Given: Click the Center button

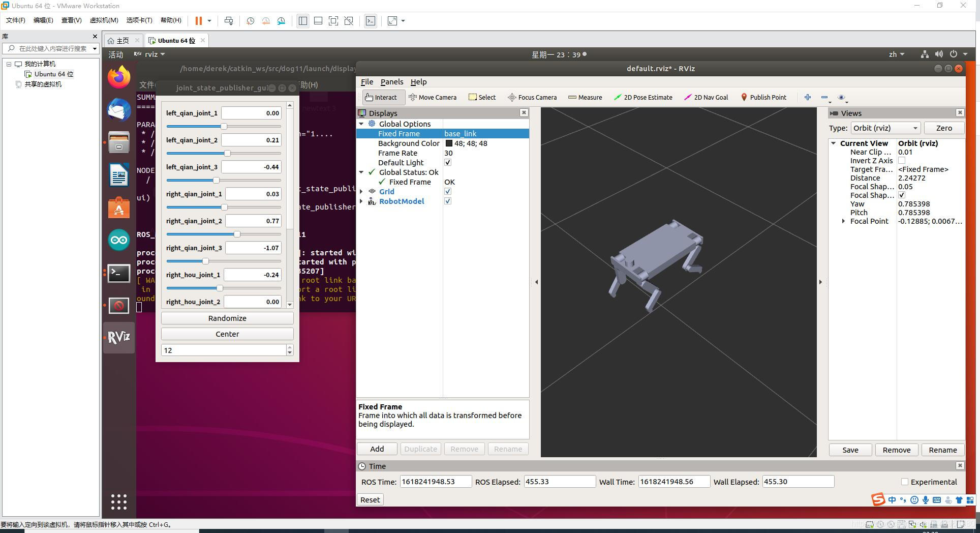Looking at the screenshot, I should tap(227, 334).
